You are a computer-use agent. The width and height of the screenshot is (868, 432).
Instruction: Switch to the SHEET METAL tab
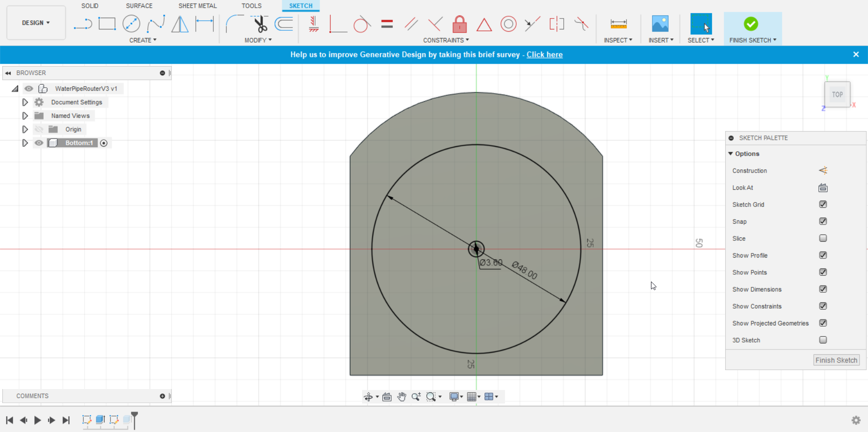tap(198, 6)
